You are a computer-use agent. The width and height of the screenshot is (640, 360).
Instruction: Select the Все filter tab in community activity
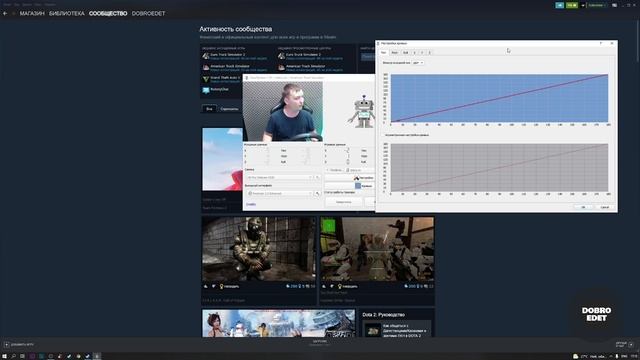[209, 109]
